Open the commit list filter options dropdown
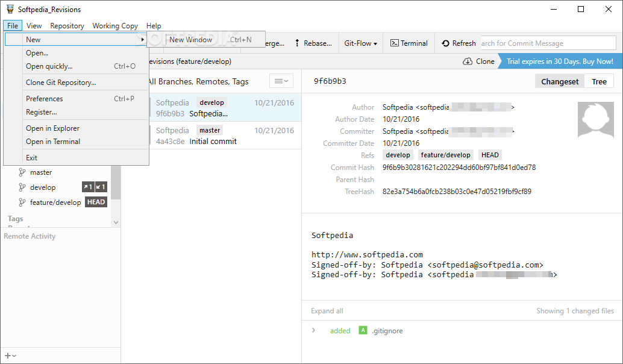This screenshot has width=623, height=364. coord(281,81)
